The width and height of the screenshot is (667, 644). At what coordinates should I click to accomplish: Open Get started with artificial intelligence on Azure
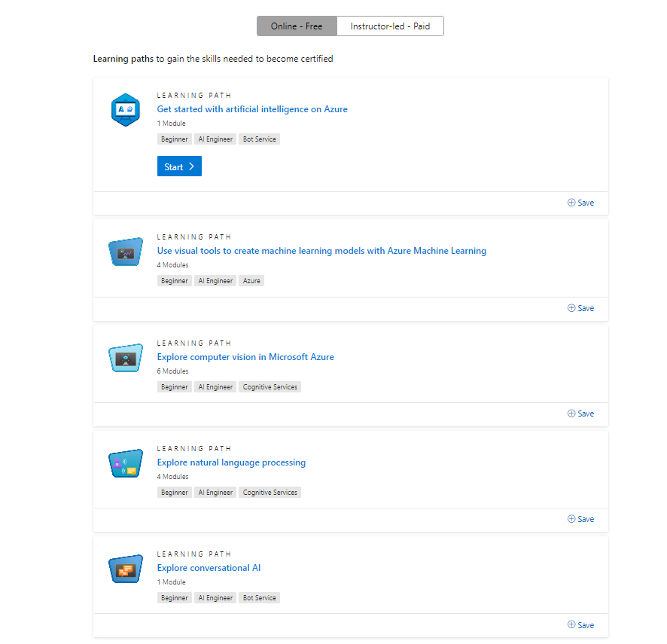(x=252, y=108)
